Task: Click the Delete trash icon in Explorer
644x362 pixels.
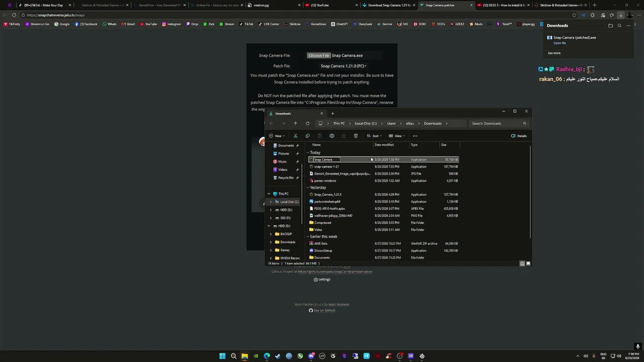Action: pos(356,136)
